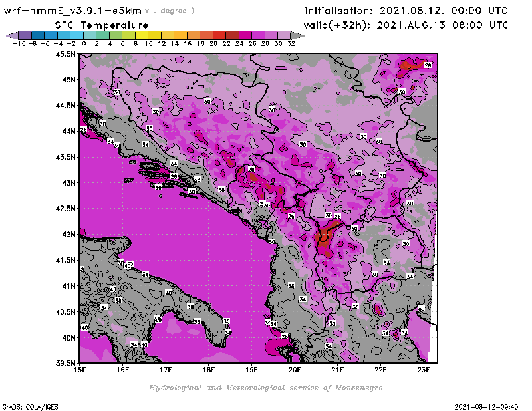Click the sky blue -2 to 0 legend swatch
The image size is (532, 411).
76,35
